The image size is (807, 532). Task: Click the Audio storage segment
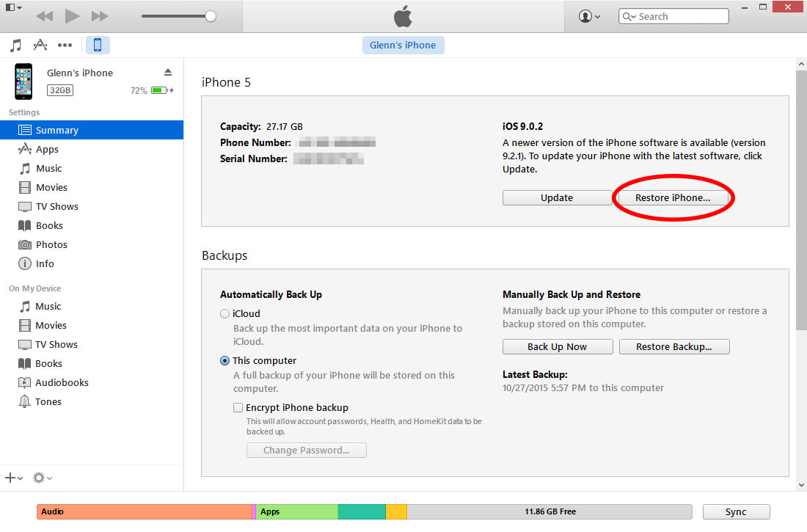[144, 511]
